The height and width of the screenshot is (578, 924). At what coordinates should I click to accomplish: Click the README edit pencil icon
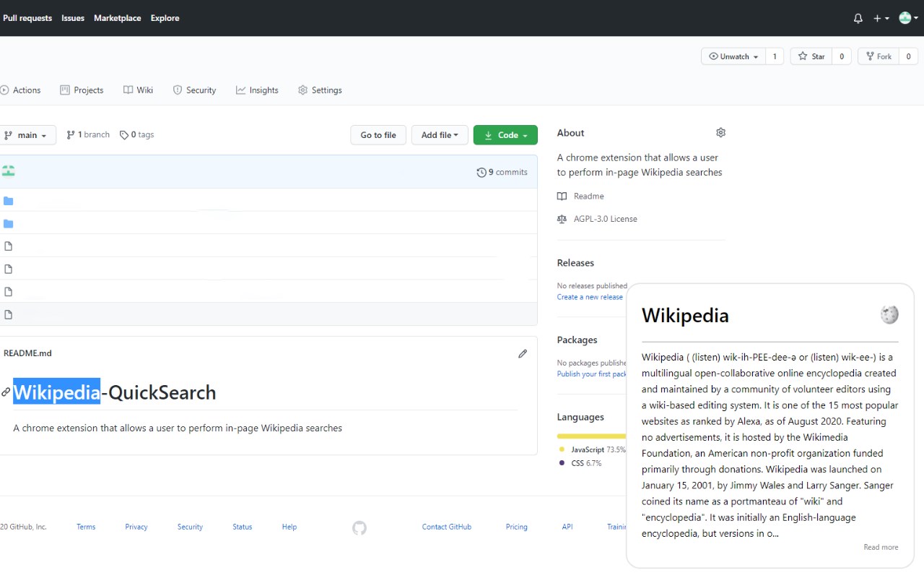(523, 353)
